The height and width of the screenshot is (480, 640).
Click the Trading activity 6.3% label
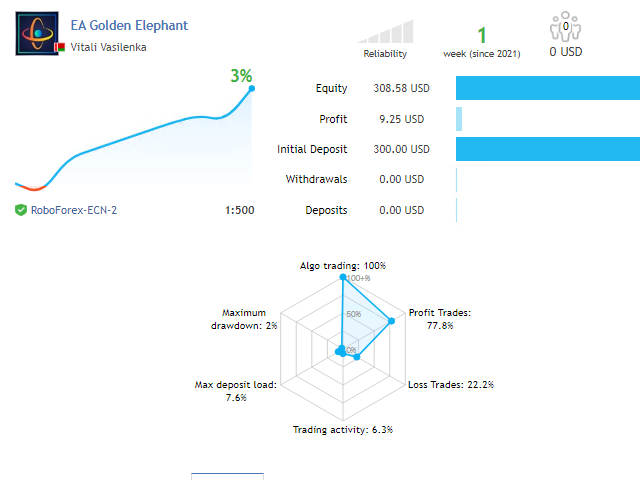[343, 430]
